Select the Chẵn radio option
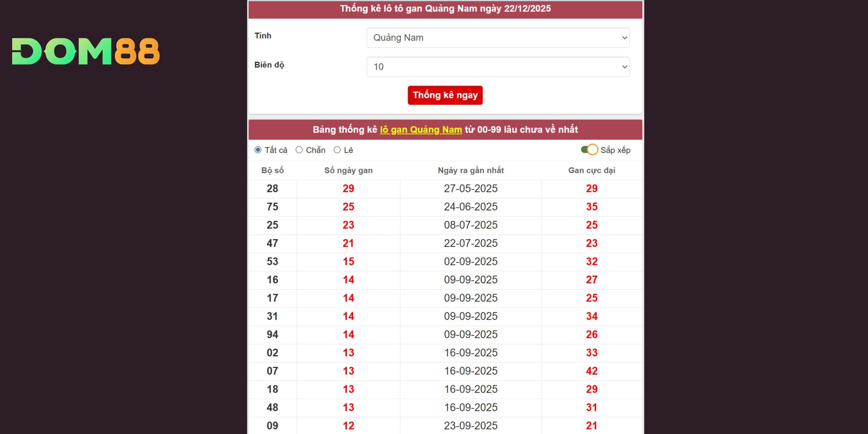868x434 pixels. click(299, 150)
